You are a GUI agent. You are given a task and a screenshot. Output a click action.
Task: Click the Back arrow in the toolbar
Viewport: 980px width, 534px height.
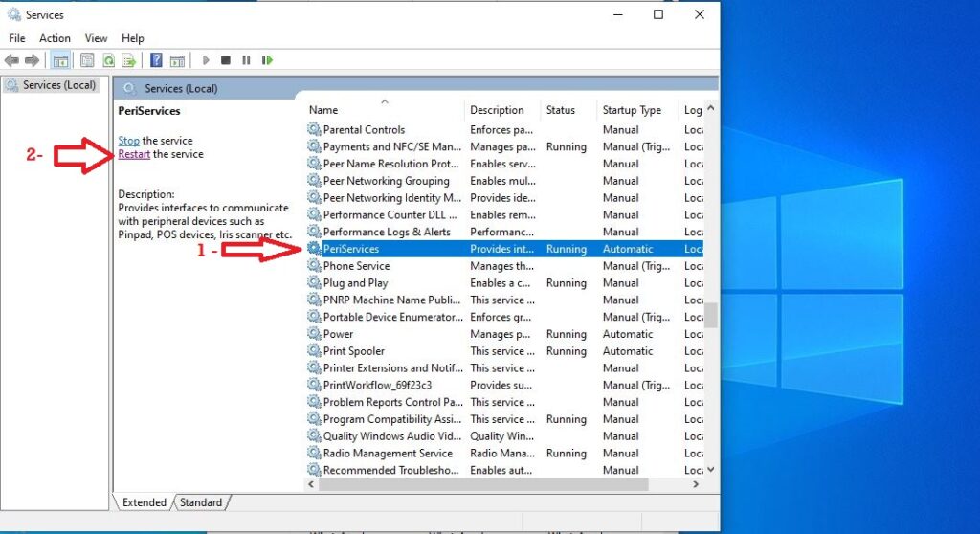(11, 60)
